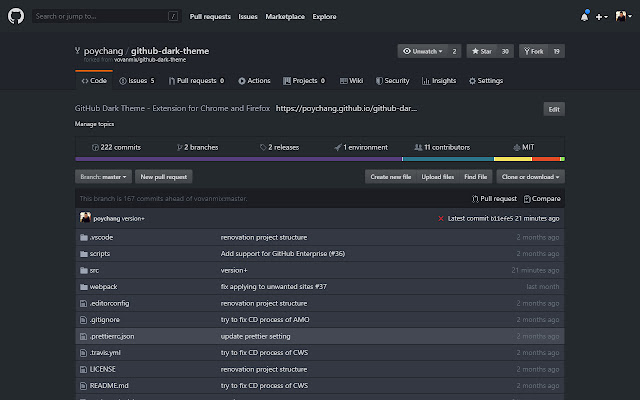Image resolution: width=640 pixels, height=400 pixels.
Task: Open the github-dark-theme repository name link
Action: point(170,51)
